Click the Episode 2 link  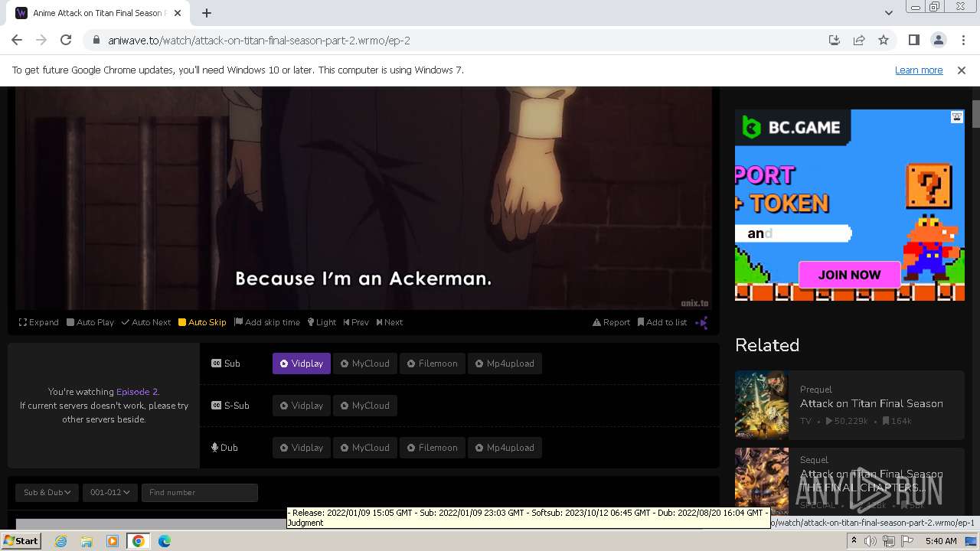coord(137,392)
